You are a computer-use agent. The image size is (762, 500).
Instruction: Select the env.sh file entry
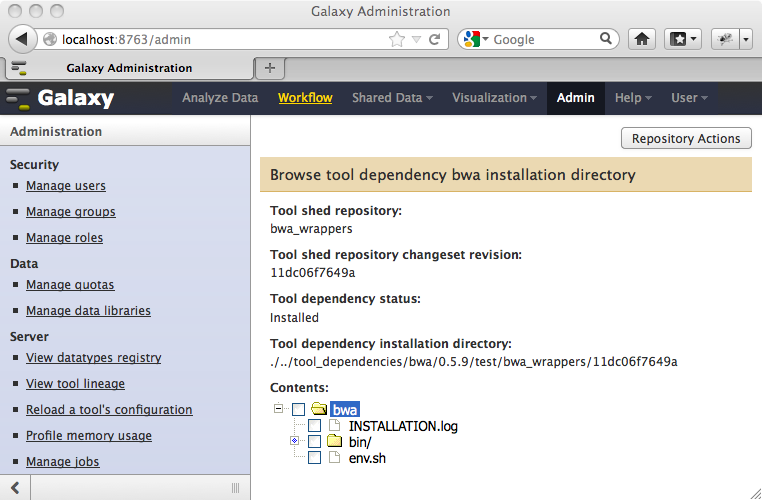[x=367, y=458]
